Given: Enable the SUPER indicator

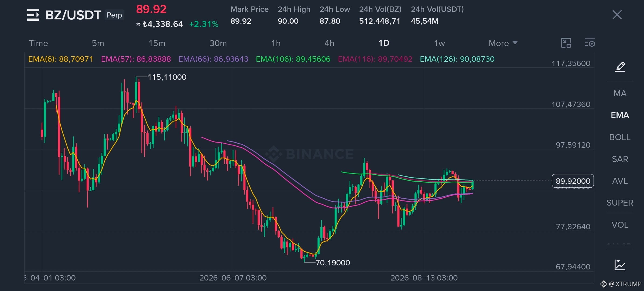Looking at the screenshot, I should click(620, 203).
